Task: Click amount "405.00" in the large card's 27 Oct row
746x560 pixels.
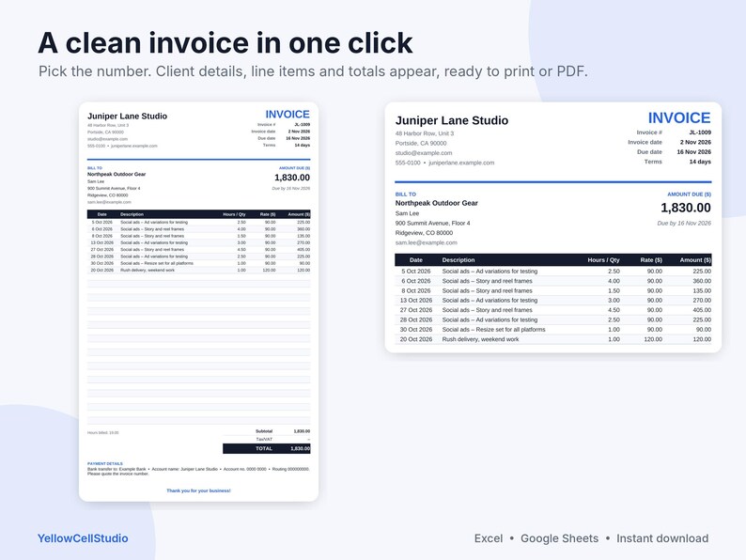Action: click(702, 310)
